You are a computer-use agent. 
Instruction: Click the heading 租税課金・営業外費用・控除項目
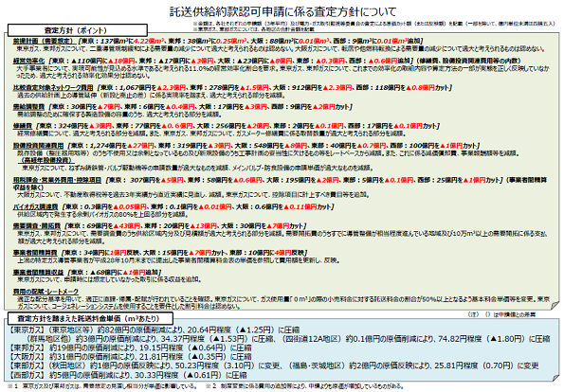(58, 180)
